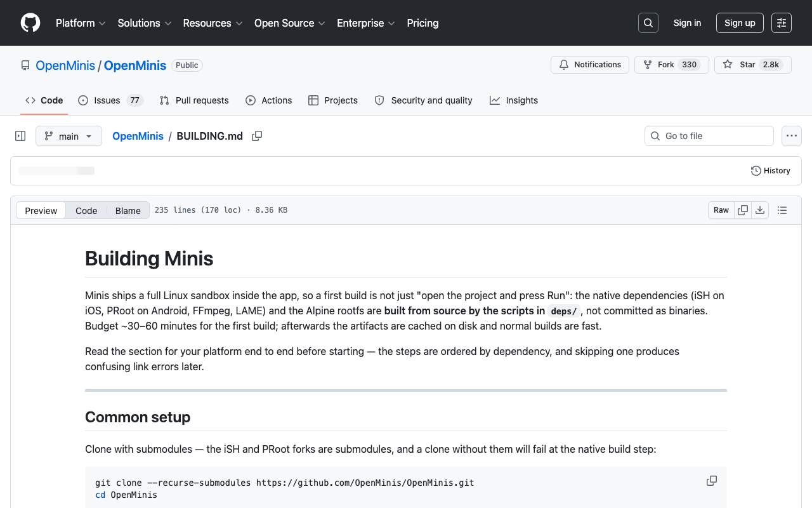Open the Projects tab

tap(333, 100)
